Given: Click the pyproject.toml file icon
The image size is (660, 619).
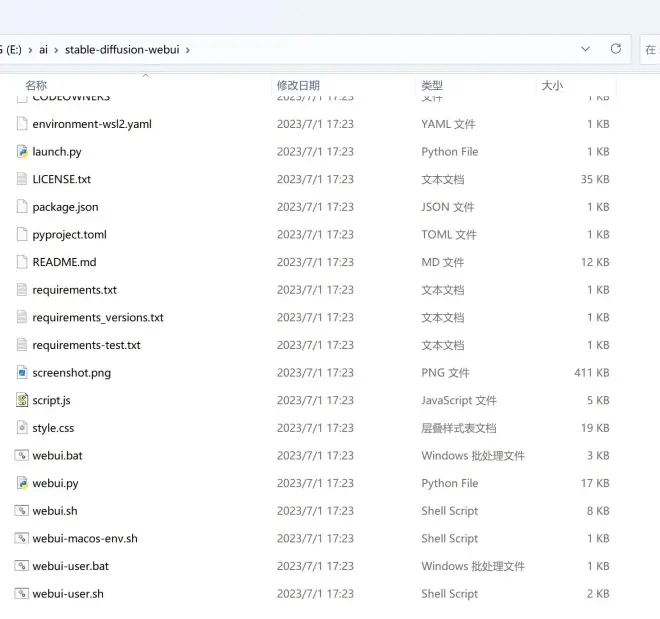Looking at the screenshot, I should point(22,234).
